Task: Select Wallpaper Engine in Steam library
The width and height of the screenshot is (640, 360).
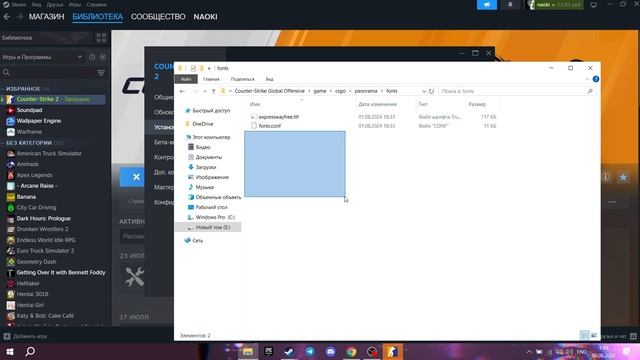Action: (x=39, y=121)
